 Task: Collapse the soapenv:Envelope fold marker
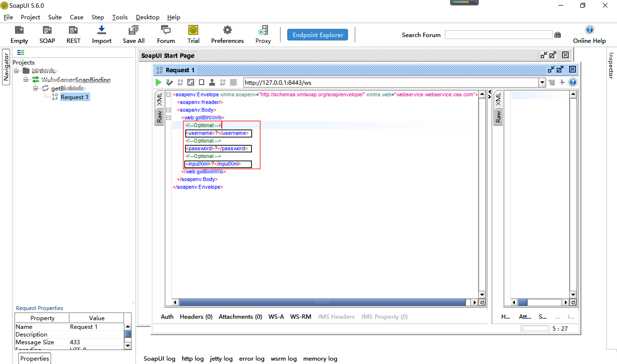(168, 94)
